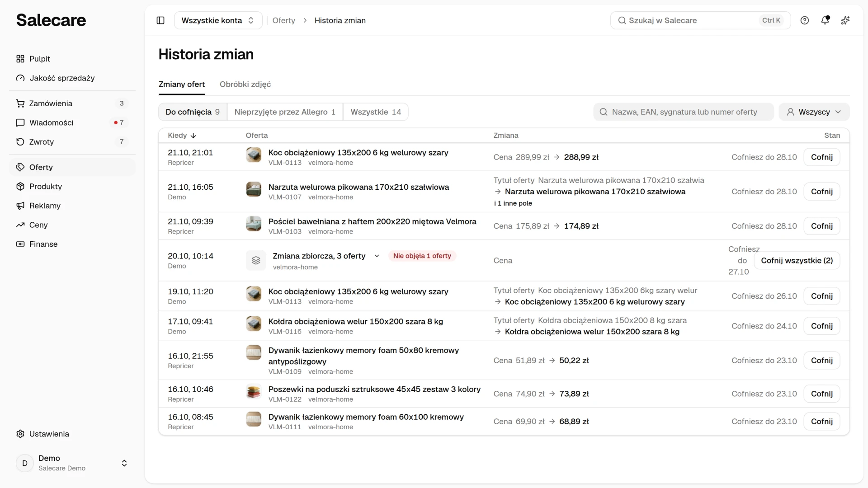Click Cofnij for Pościel bawełniana row
This screenshot has width=868, height=488.
coord(821,226)
